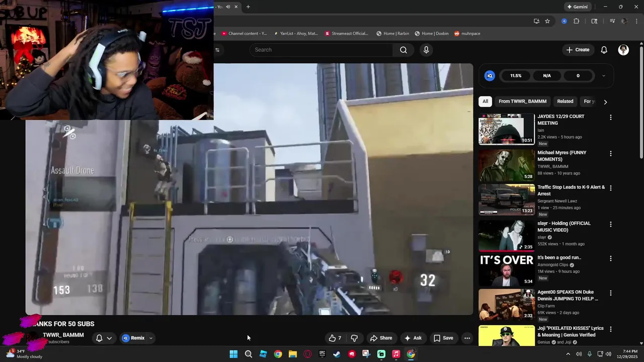This screenshot has width=644, height=362.
Task: Open Epic Games Launcher from taskbar
Action: 322,354
